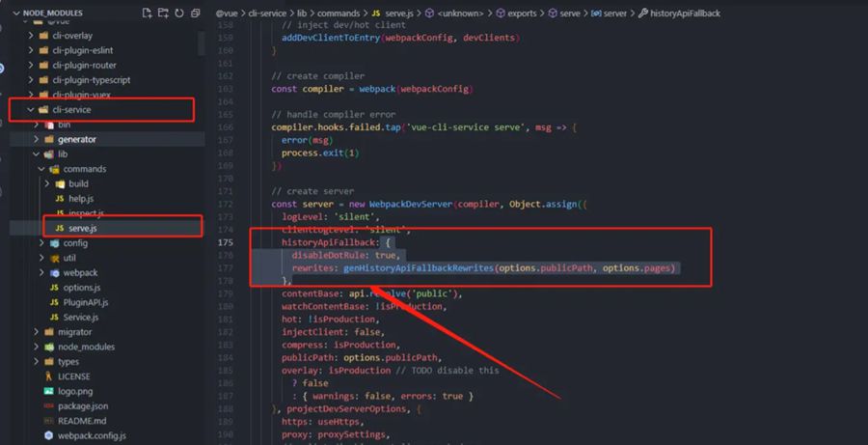
Task: Open package.json file
Action: click(83, 406)
